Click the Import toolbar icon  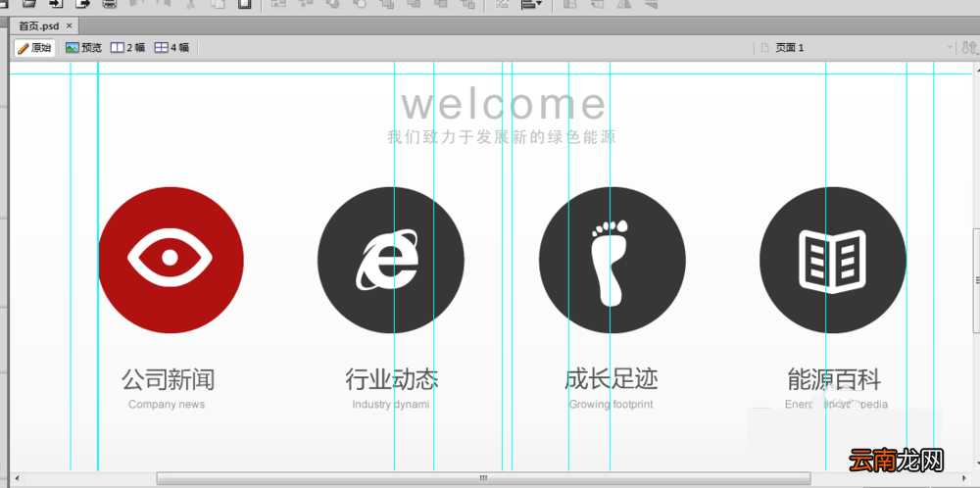point(56,3)
